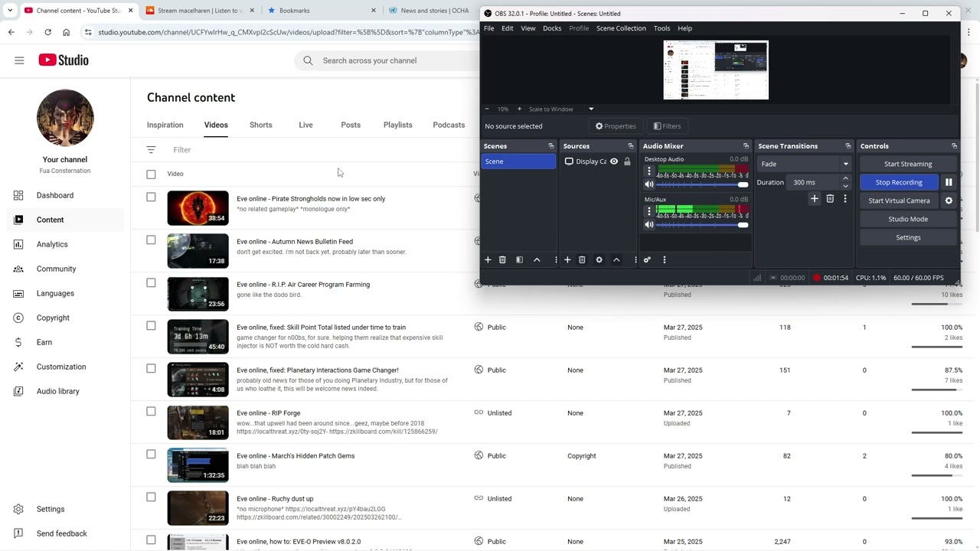Select all videos with header checkbox
Image resolution: width=980 pixels, height=551 pixels.
coord(151,174)
